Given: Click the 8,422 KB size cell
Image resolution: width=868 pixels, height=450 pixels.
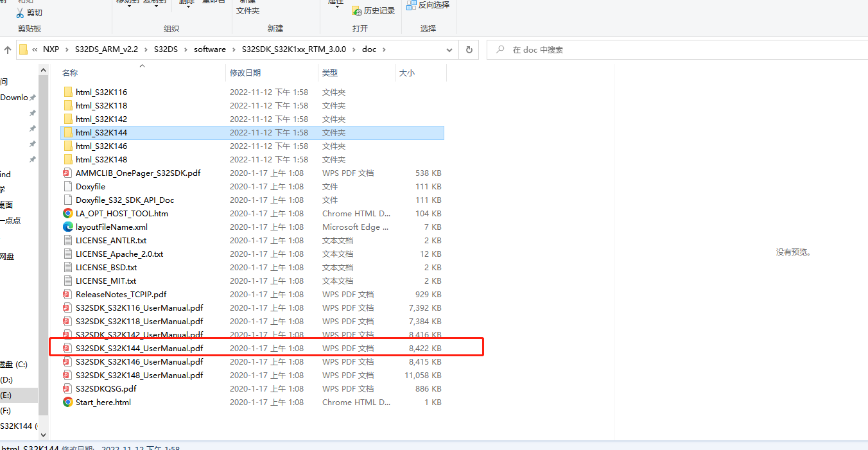Looking at the screenshot, I should [426, 348].
